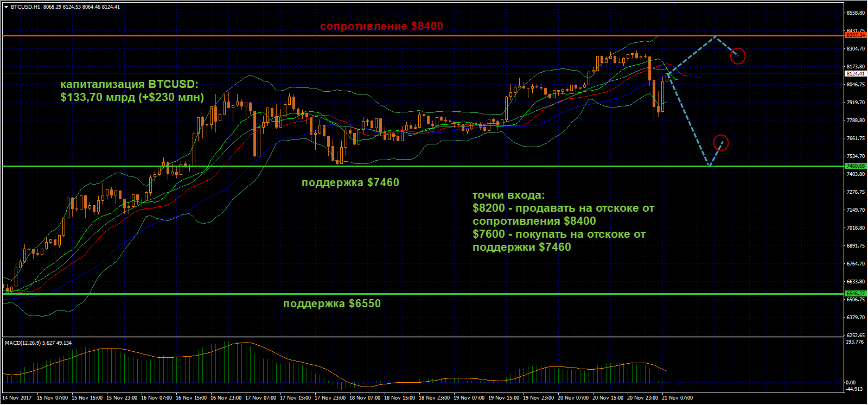The height and width of the screenshot is (405, 868).
Task: Click the MACD scale value 193.776
Action: [x=854, y=341]
